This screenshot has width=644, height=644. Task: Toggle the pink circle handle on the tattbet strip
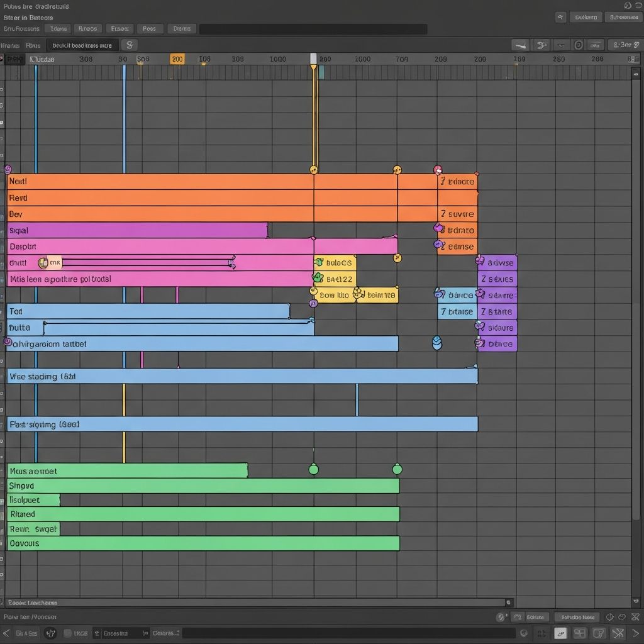[8, 341]
